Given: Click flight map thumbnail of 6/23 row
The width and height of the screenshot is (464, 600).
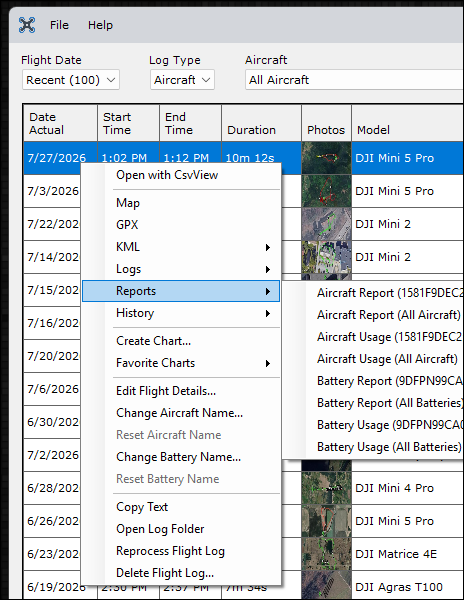Looking at the screenshot, I should (x=326, y=554).
